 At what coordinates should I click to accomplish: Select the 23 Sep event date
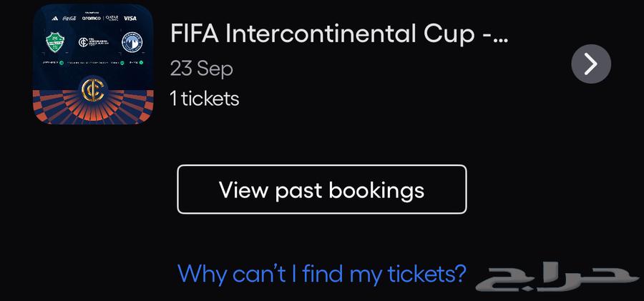coord(201,69)
